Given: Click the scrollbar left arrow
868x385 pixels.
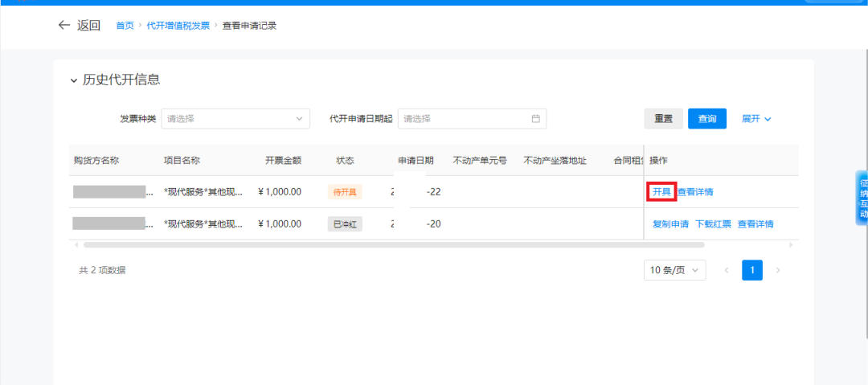Looking at the screenshot, I should (77, 244).
